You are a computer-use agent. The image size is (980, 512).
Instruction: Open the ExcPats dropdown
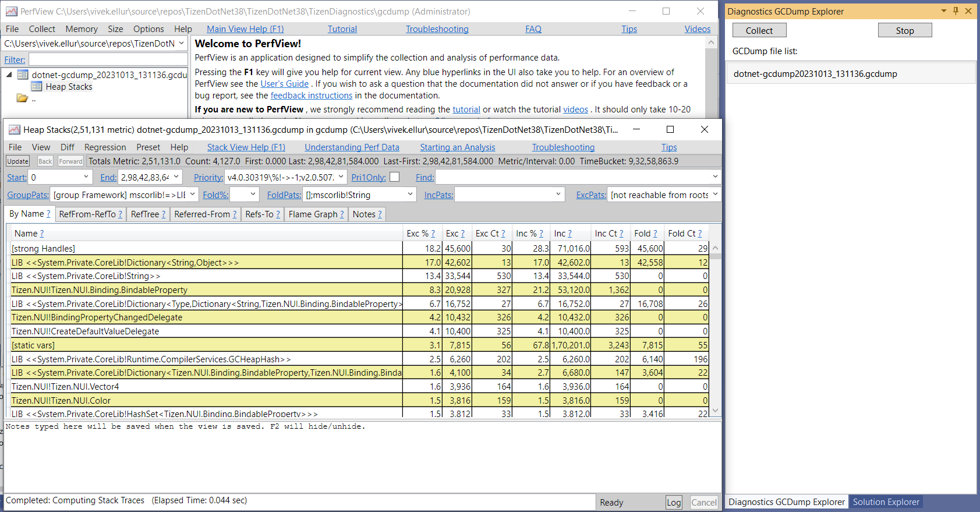pos(715,195)
